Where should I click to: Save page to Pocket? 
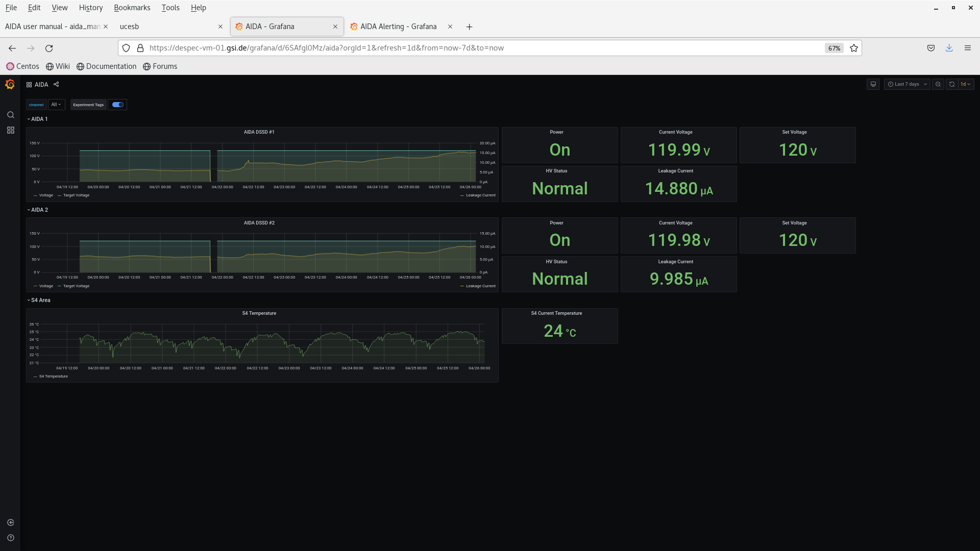931,48
